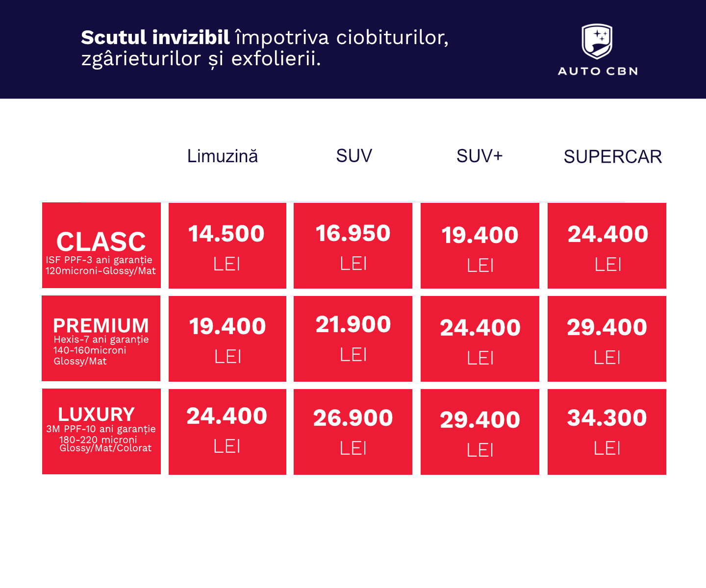This screenshot has width=706, height=588.
Task: Select LUXURY Limuzină price 24.400 LEI
Action: point(227,432)
